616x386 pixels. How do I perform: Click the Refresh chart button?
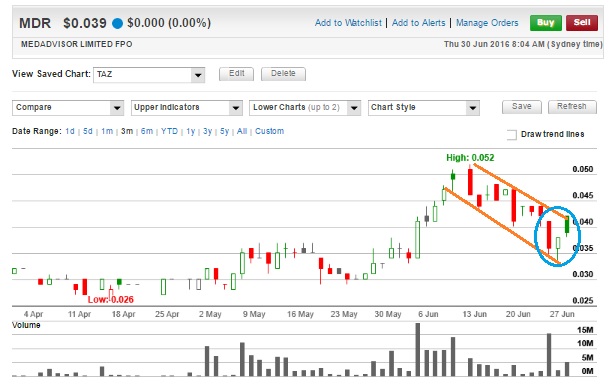pos(572,107)
